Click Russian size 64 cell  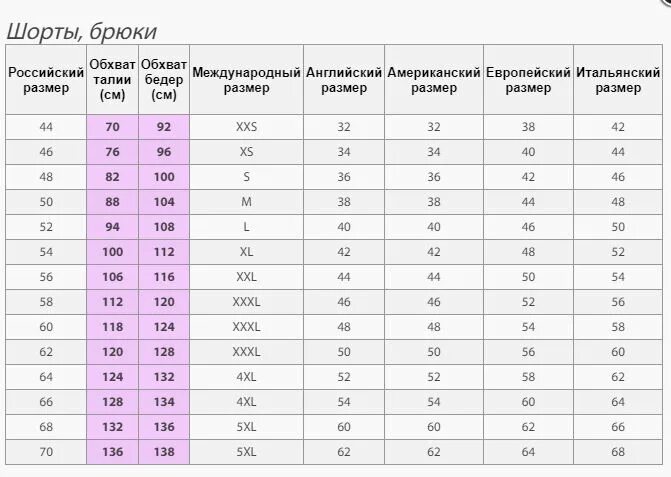[x=46, y=377]
